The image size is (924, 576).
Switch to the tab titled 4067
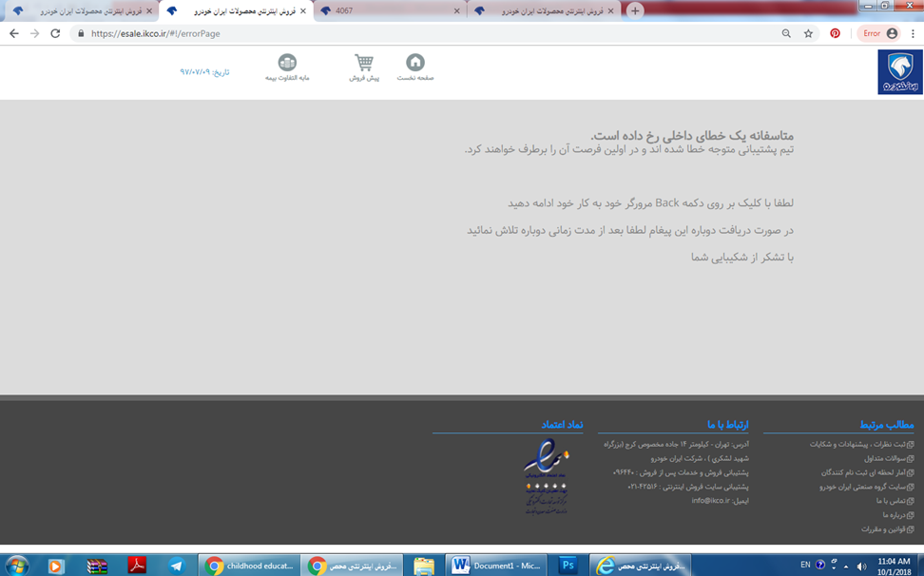[x=390, y=10]
